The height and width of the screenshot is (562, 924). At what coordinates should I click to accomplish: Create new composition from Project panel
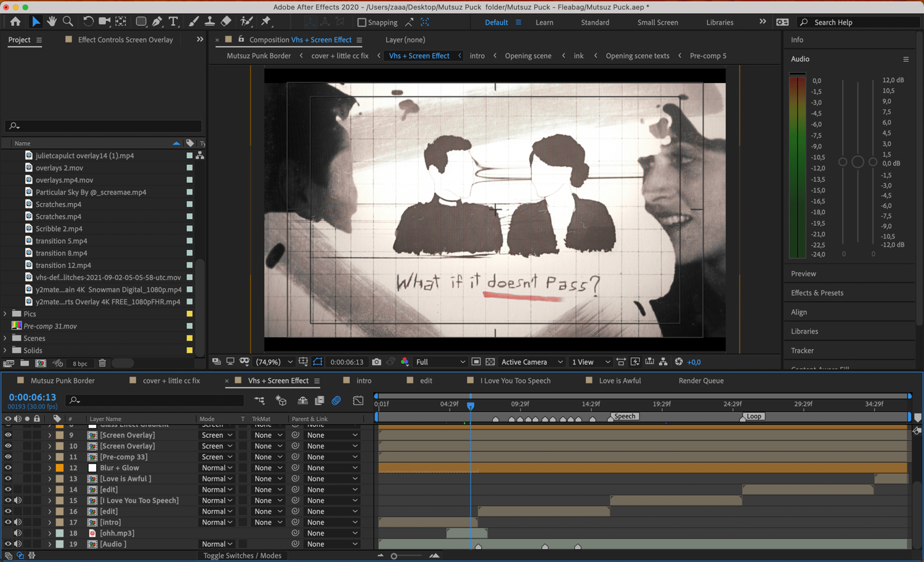[41, 363]
